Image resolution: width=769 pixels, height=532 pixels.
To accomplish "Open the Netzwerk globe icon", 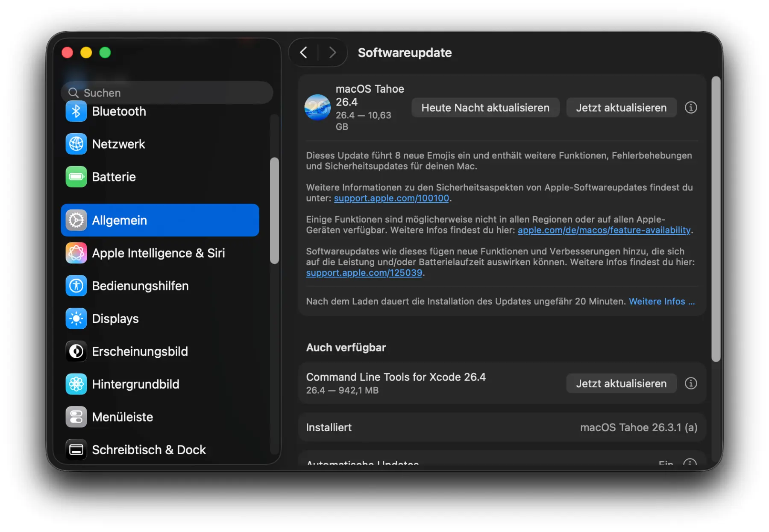I will tap(76, 144).
